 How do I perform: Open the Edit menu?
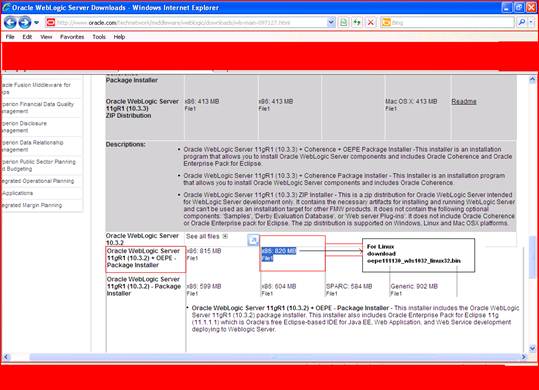[27, 37]
